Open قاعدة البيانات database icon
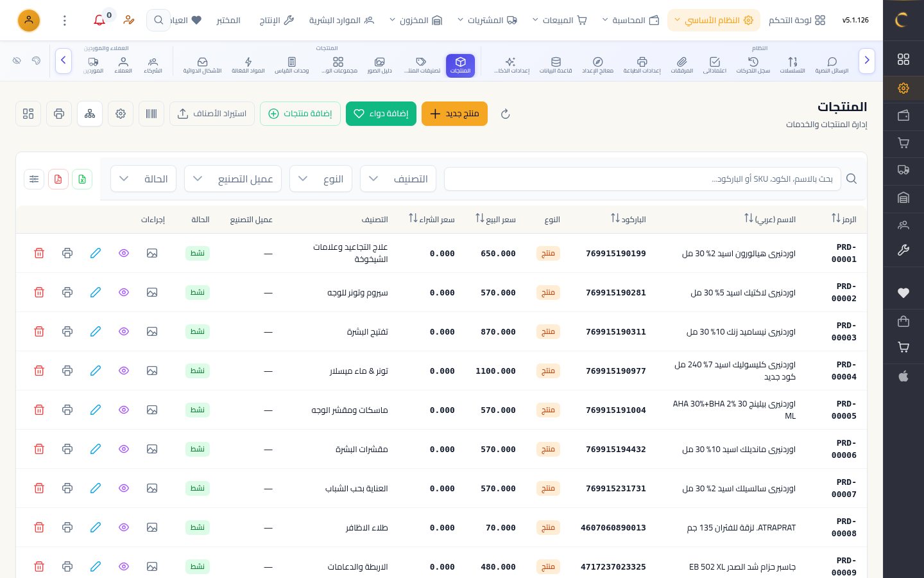The height and width of the screenshot is (578, 924). [x=556, y=66]
